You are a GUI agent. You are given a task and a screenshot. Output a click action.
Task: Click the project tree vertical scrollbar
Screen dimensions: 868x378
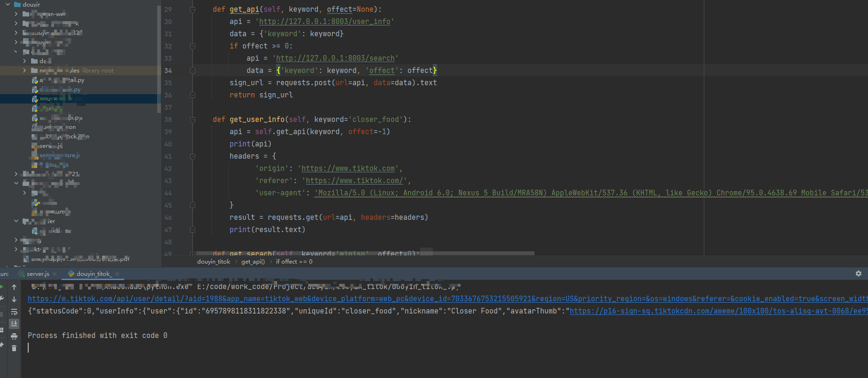pos(159,59)
